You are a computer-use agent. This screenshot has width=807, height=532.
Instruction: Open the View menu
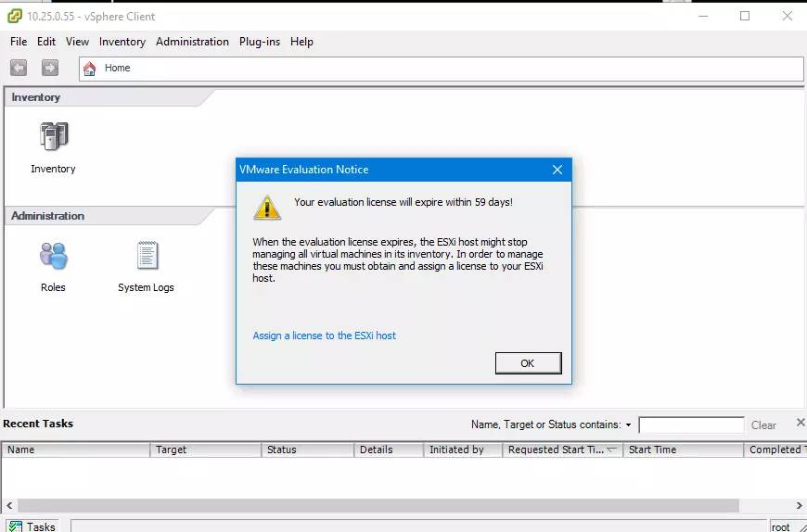[77, 42]
